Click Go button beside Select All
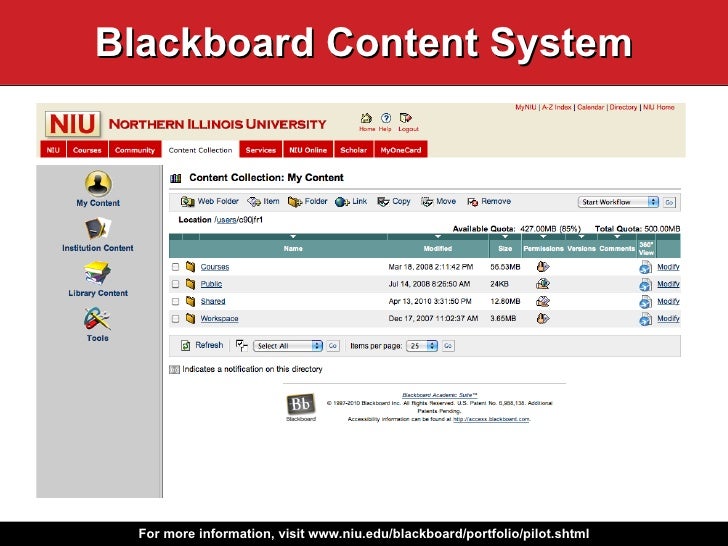Screen dimensions: 728x546 point(332,346)
